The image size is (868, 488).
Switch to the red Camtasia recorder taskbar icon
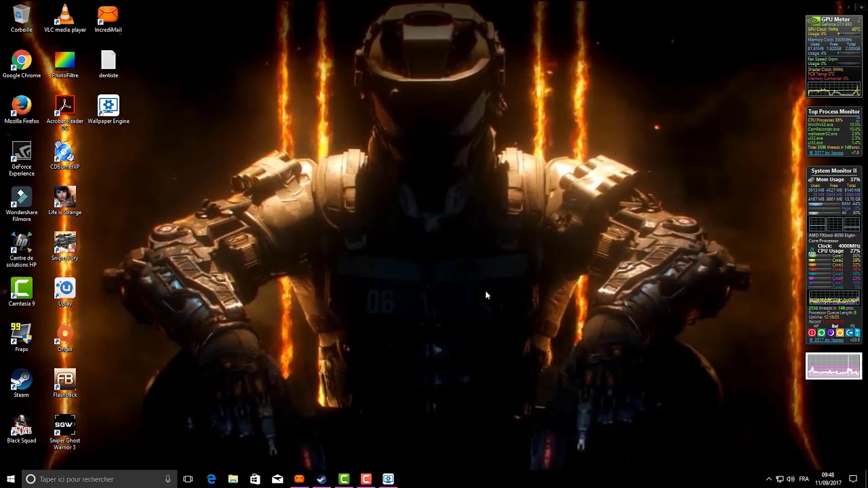366,479
